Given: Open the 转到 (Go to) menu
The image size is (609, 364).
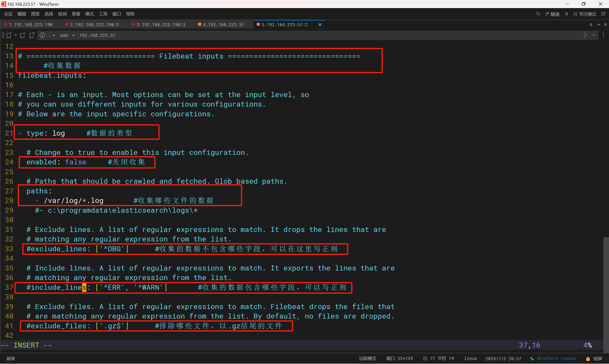Looking at the screenshot, I should (62, 14).
